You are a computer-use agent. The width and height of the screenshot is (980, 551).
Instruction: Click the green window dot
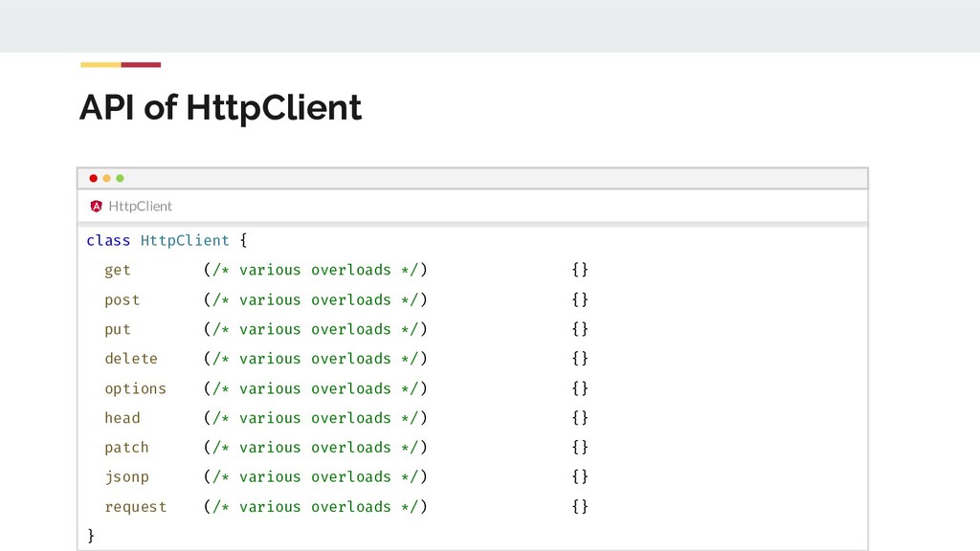tap(120, 178)
